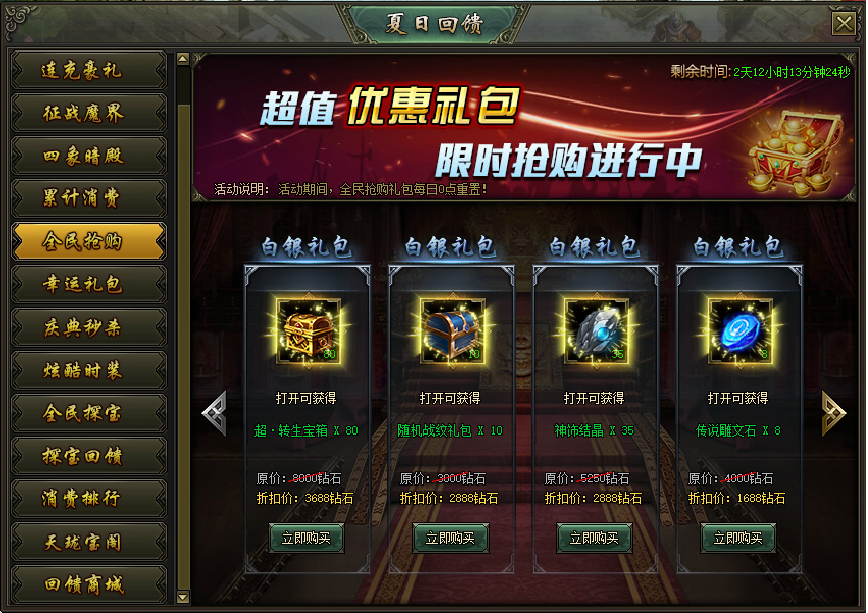
Task: Buy the 随机战纹礼包 pack with 立即购买
Action: coord(450,538)
